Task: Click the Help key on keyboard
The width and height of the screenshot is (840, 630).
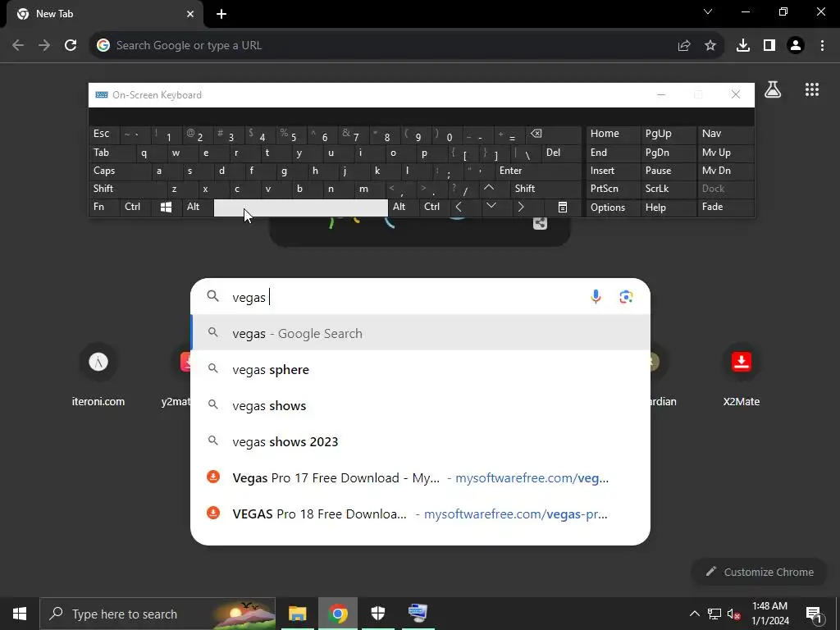Action: click(669, 207)
